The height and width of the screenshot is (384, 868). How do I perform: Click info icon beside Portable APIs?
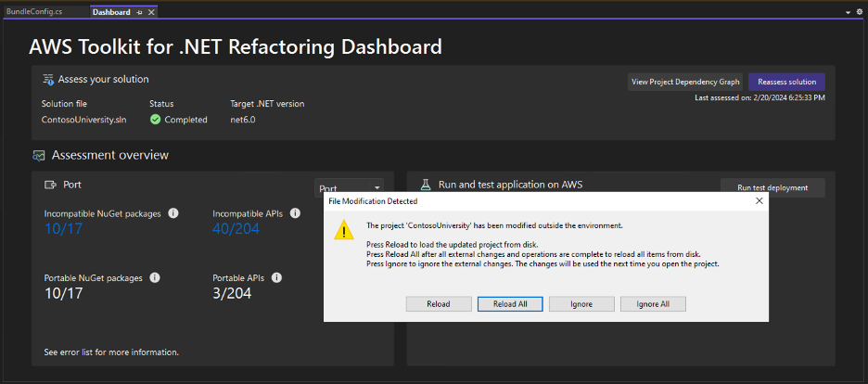(x=276, y=277)
